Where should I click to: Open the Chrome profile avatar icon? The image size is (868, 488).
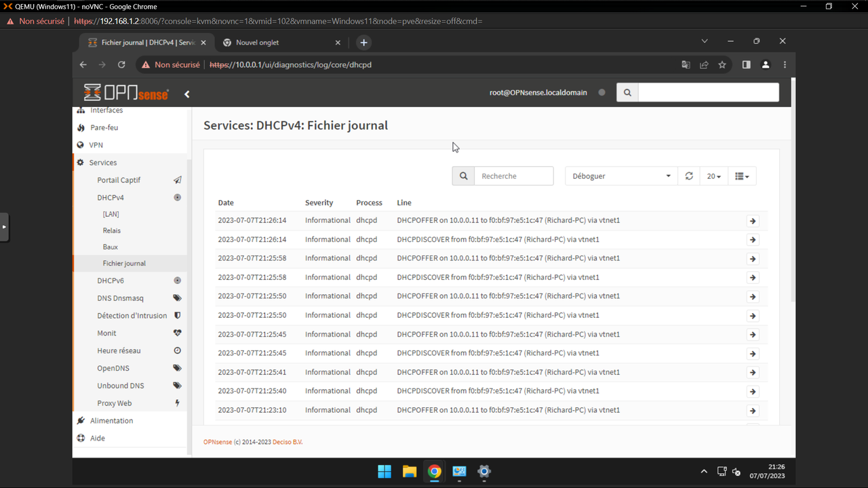click(766, 65)
